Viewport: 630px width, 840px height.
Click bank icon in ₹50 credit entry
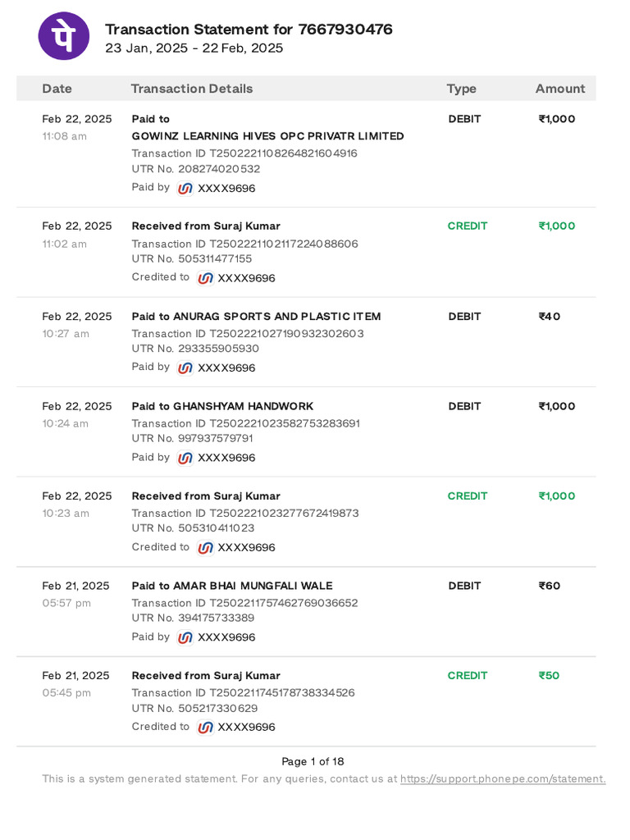[x=205, y=727]
